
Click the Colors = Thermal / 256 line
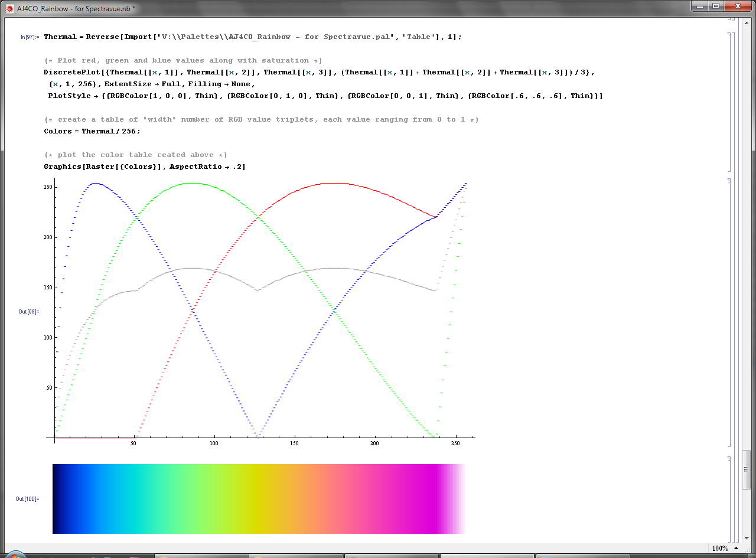point(92,131)
